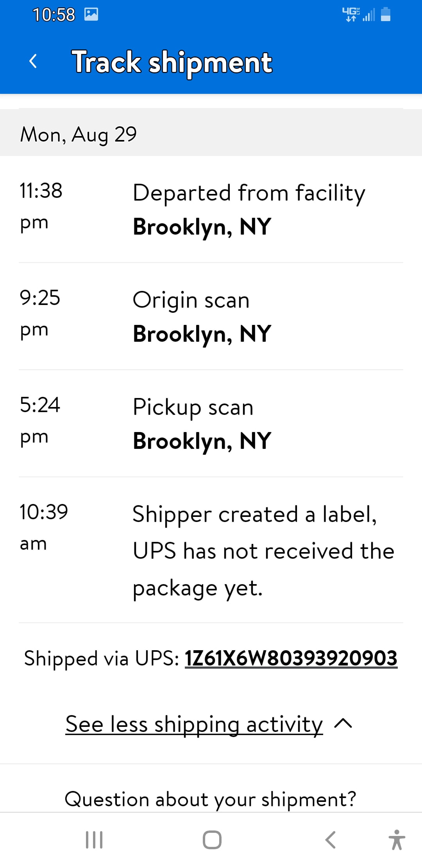This screenshot has width=422, height=868.
Task: Tap the 10:58 clock in status bar
Action: pos(54,15)
